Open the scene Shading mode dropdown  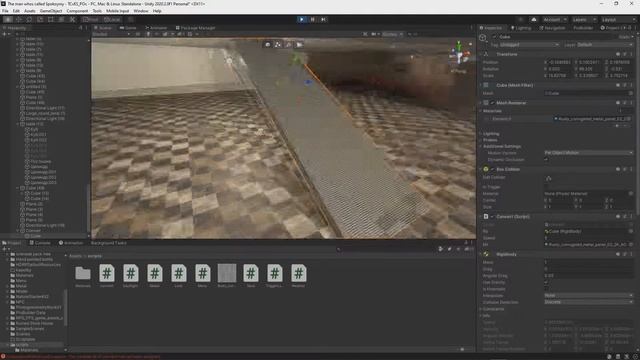tap(111, 34)
